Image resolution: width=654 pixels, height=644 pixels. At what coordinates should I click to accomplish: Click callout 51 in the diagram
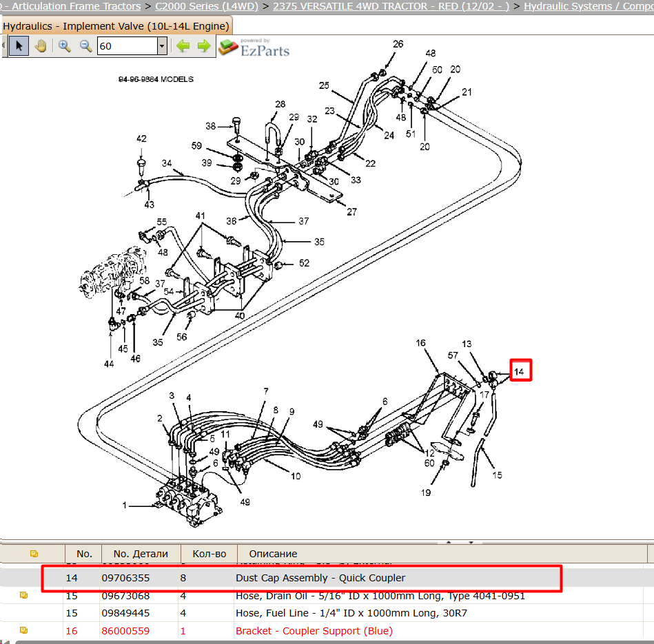(411, 134)
